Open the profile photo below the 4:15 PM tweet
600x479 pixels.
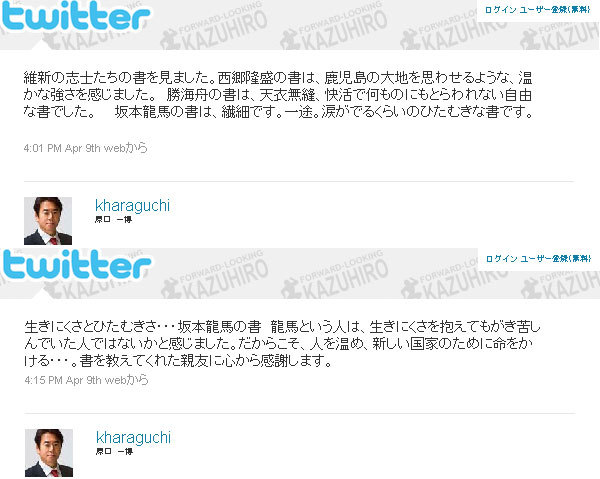tap(49, 453)
